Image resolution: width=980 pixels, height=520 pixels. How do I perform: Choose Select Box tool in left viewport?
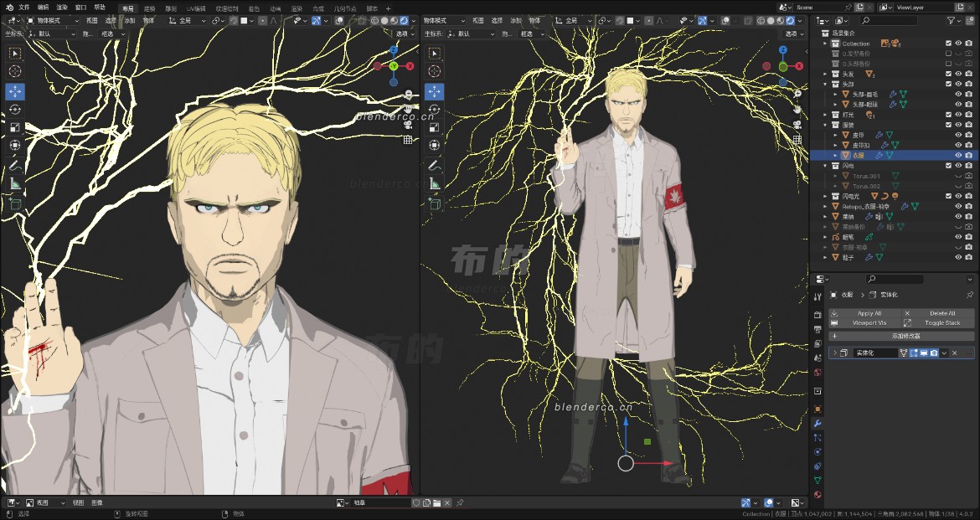pos(15,53)
